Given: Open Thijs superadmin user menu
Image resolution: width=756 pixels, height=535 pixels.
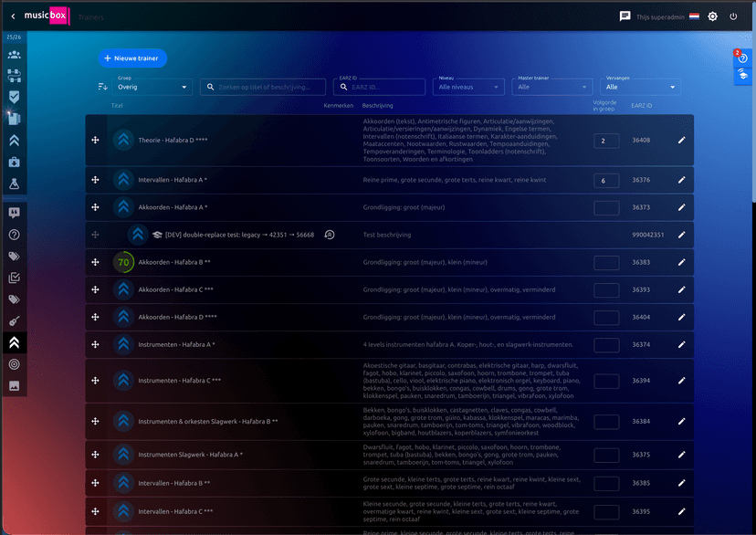Looking at the screenshot, I should click(x=660, y=16).
